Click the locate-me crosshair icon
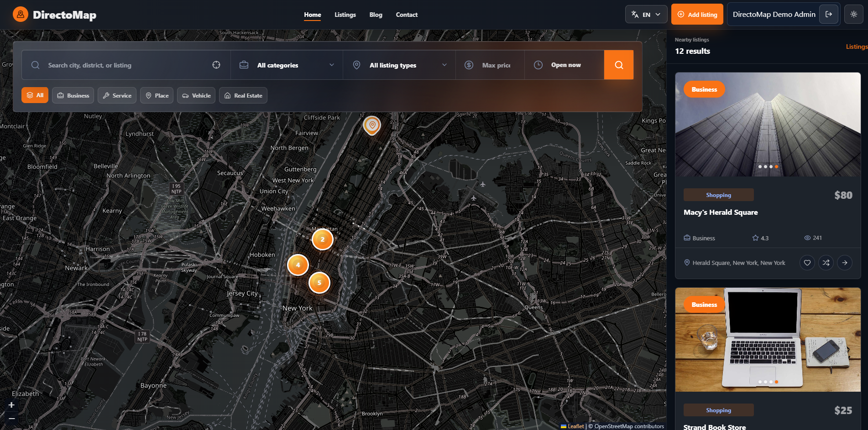The width and height of the screenshot is (868, 430). [216, 65]
